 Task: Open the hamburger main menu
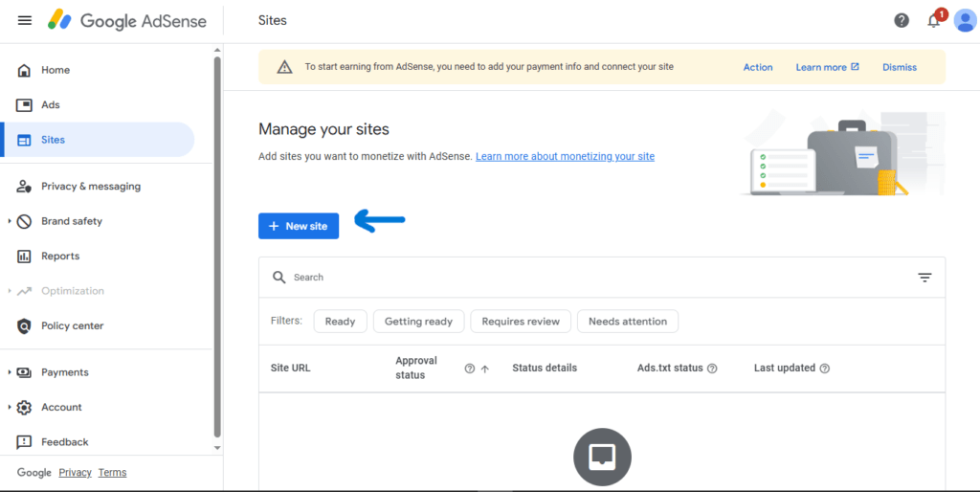[x=24, y=21]
